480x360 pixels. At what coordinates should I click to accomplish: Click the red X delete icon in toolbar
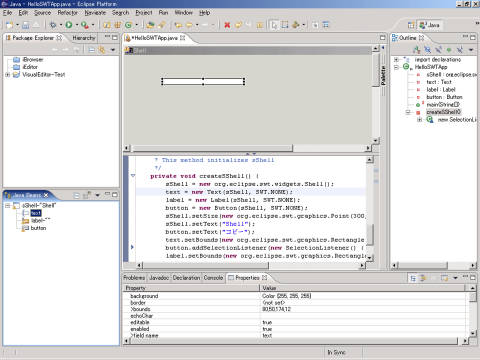tap(227, 25)
